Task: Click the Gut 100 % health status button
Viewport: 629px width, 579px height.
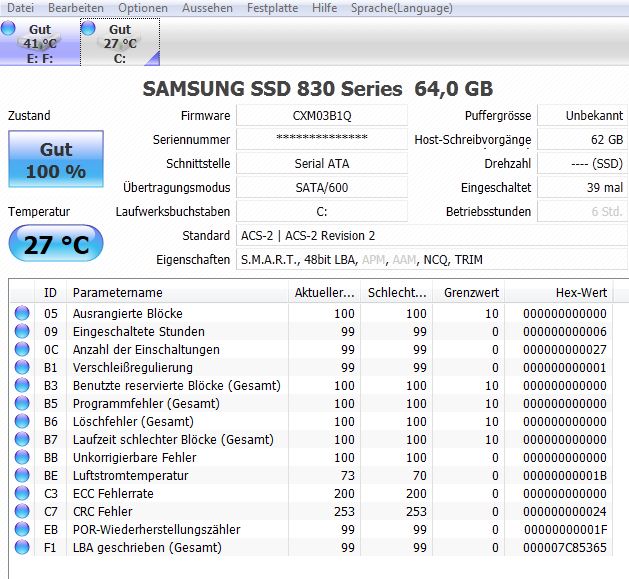Action: (56, 159)
